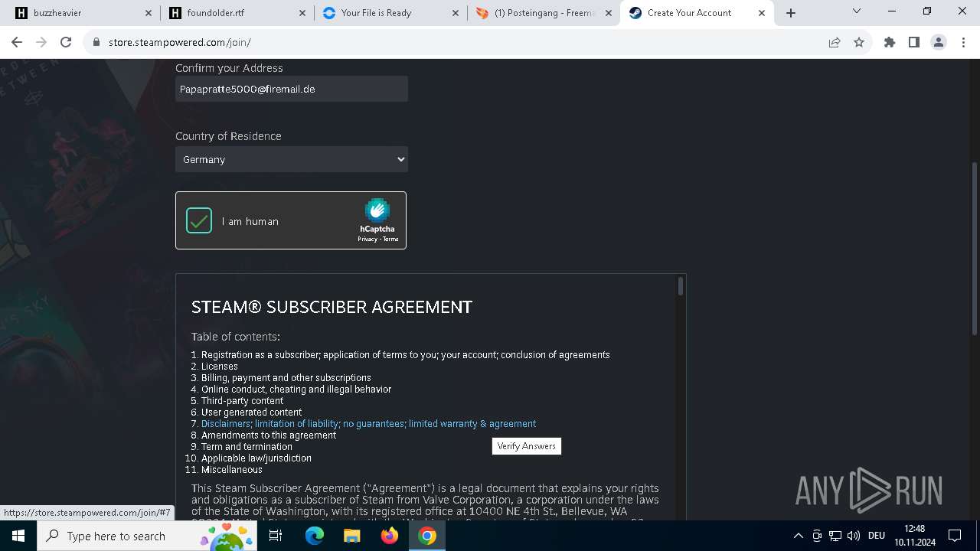Click the page vertical scrollbar
980x551 pixels.
(975, 247)
